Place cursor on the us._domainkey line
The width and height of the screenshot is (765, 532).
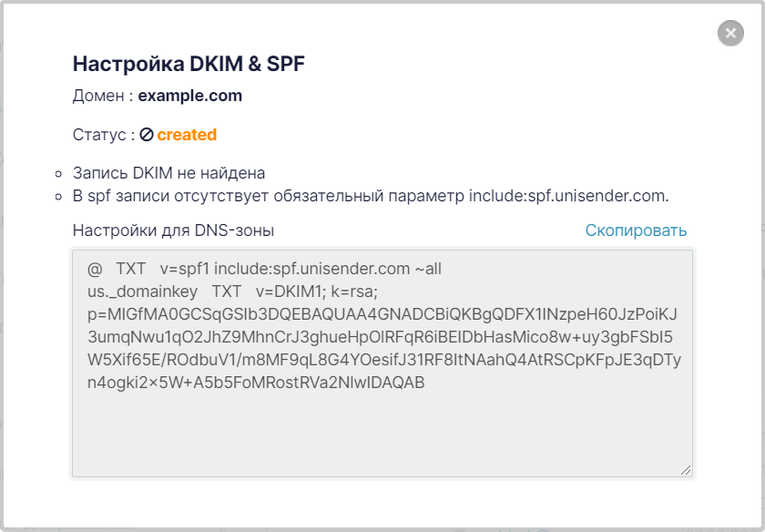point(233,292)
